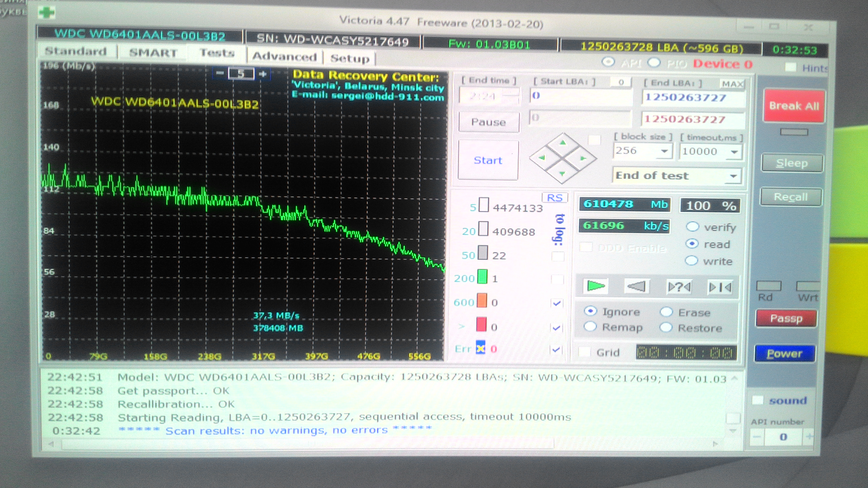Expand the timeout ms dropdown
This screenshot has width=868, height=488.
[734, 152]
